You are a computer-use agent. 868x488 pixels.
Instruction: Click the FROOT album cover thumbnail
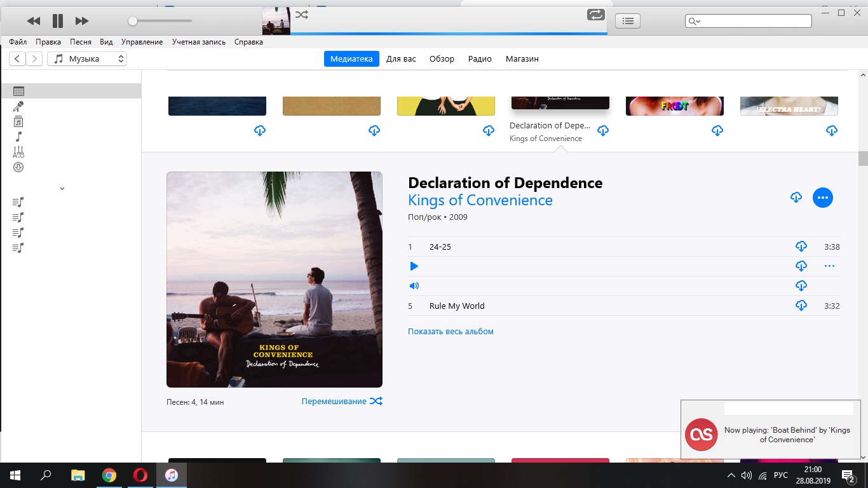click(675, 106)
